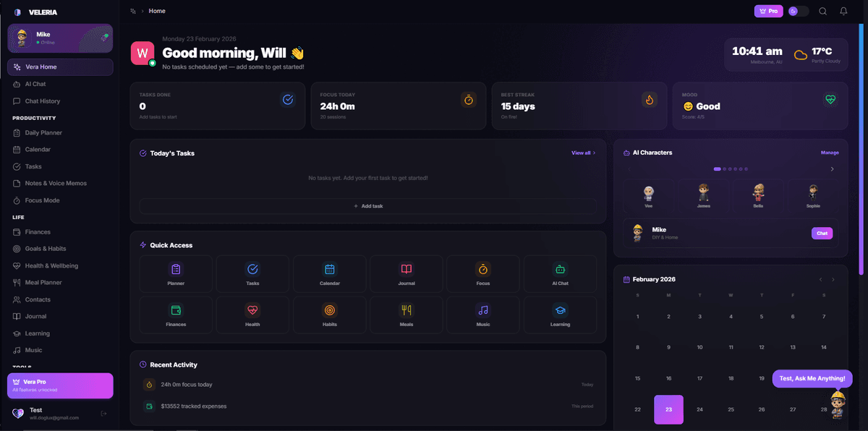Open Meals tile in Quick Access

click(x=407, y=315)
